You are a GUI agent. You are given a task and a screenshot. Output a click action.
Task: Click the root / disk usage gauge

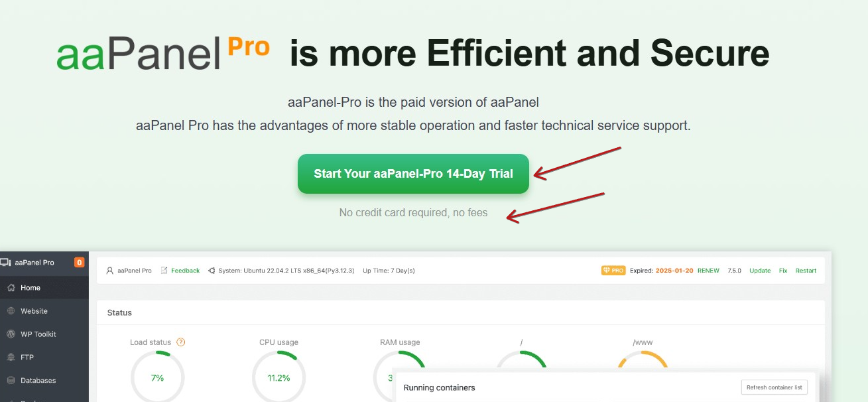(x=521, y=360)
